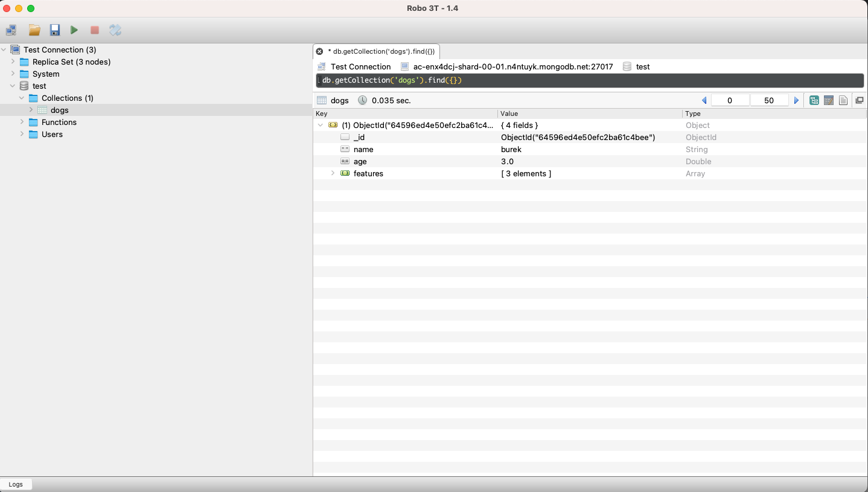The height and width of the screenshot is (492, 868).
Task: Switch results to tree view mode
Action: tap(814, 100)
